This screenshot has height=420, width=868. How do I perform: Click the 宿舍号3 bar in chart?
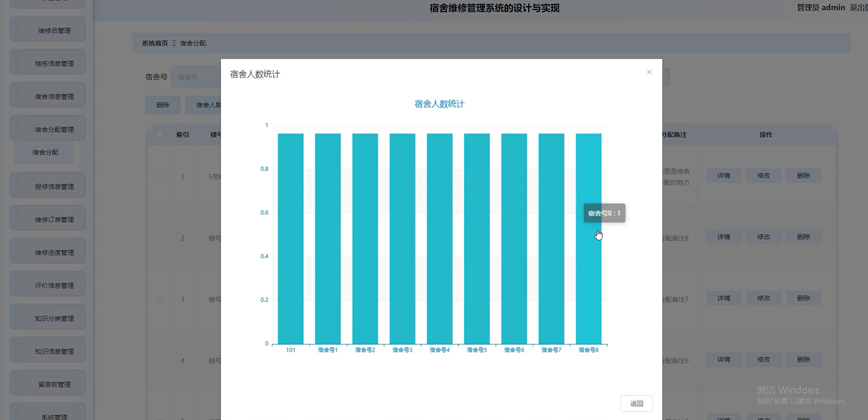pos(402,239)
